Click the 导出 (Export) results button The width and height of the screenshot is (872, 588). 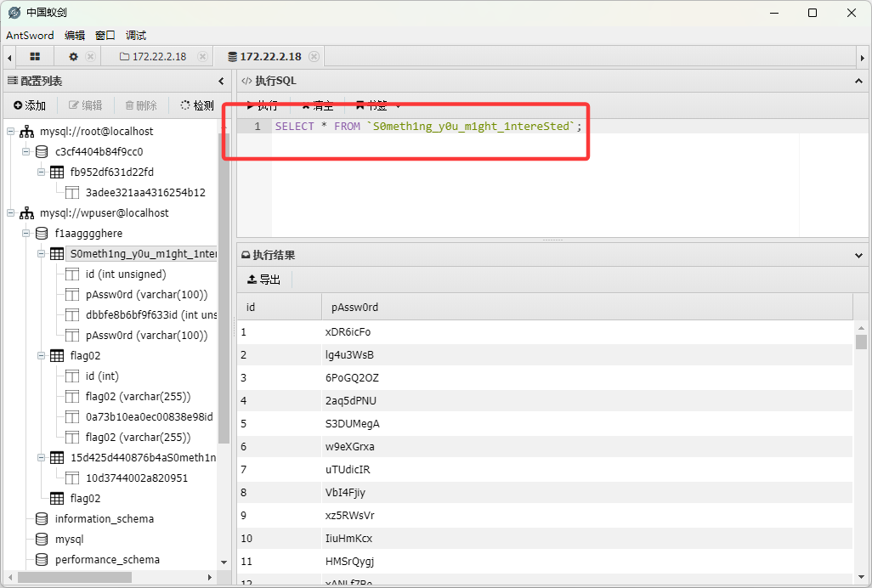pyautogui.click(x=263, y=279)
